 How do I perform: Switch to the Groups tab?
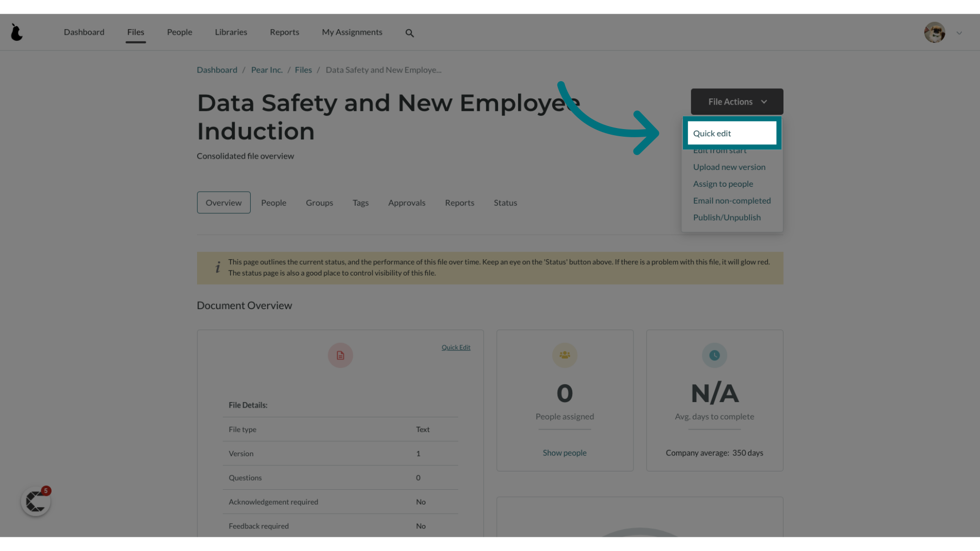320,203
